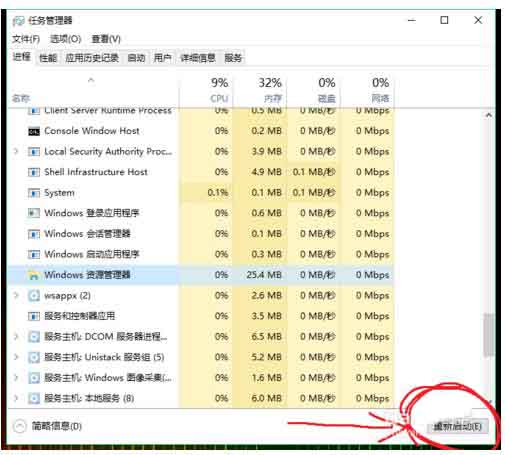
Task: Select the Windows 启动应用程序 row
Action: pos(201,255)
